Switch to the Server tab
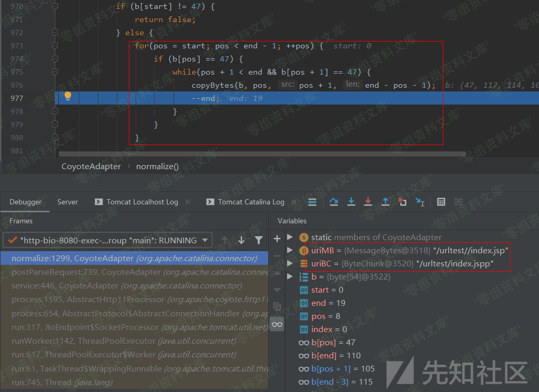 click(67, 202)
